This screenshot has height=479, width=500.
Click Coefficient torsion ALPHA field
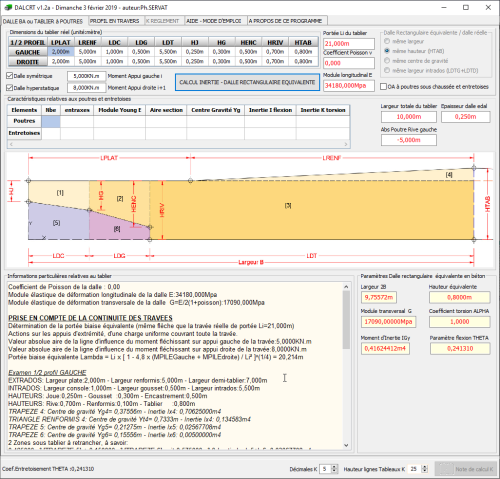(x=460, y=322)
